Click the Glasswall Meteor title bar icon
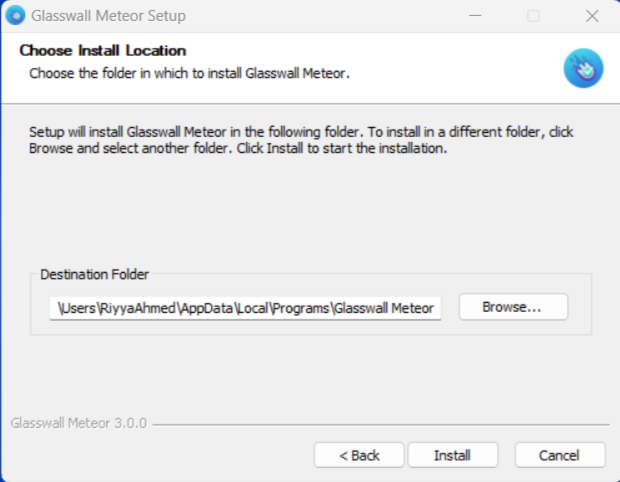Image resolution: width=620 pixels, height=482 pixels. point(16,16)
